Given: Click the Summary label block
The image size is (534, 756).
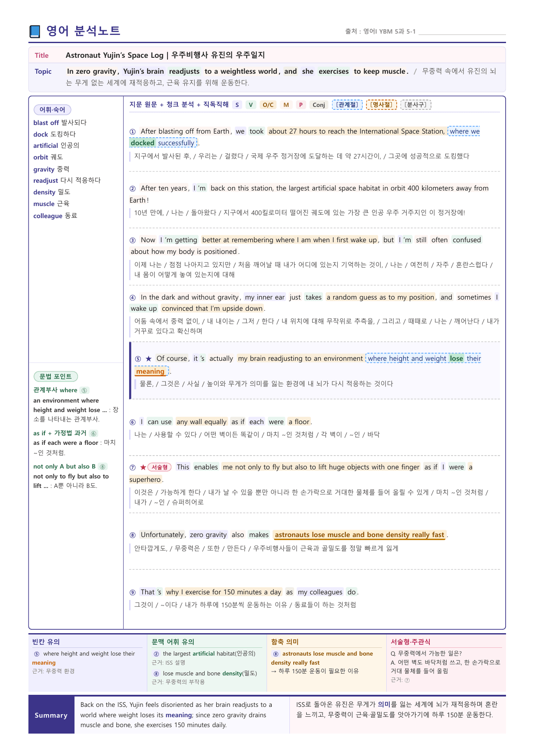Looking at the screenshot, I should tap(51, 715).
